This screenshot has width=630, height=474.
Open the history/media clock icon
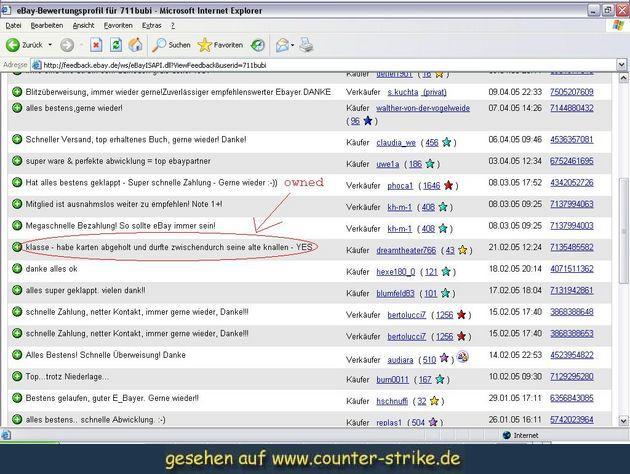coord(258,45)
